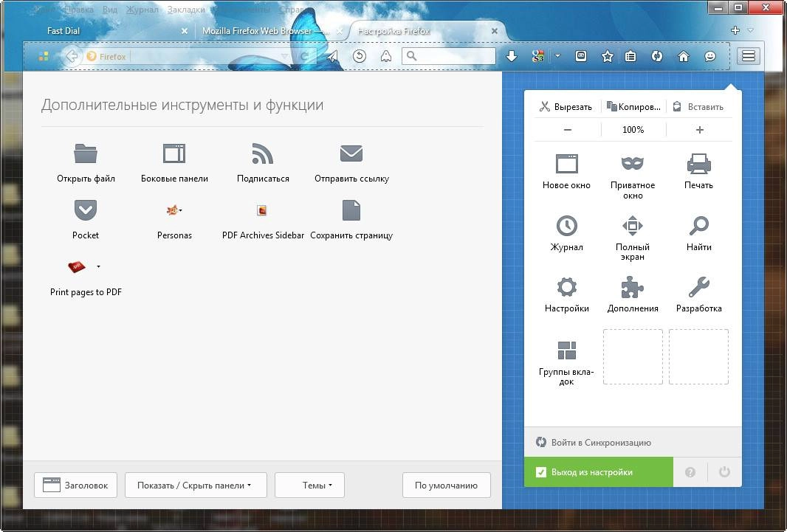Open Add-ons (Дополнения) puzzle icon
Image resolution: width=787 pixels, height=532 pixels.
(633, 287)
